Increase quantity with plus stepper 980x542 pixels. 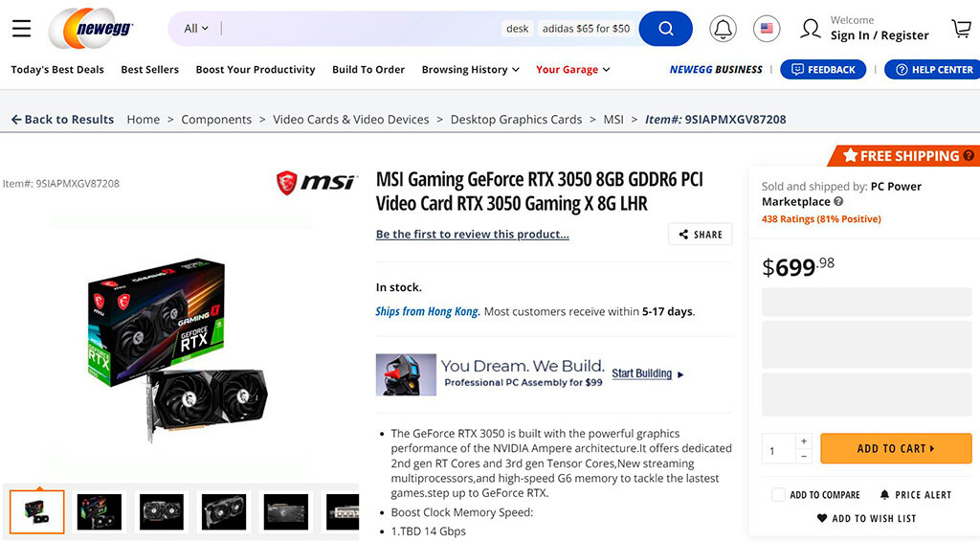[804, 440]
